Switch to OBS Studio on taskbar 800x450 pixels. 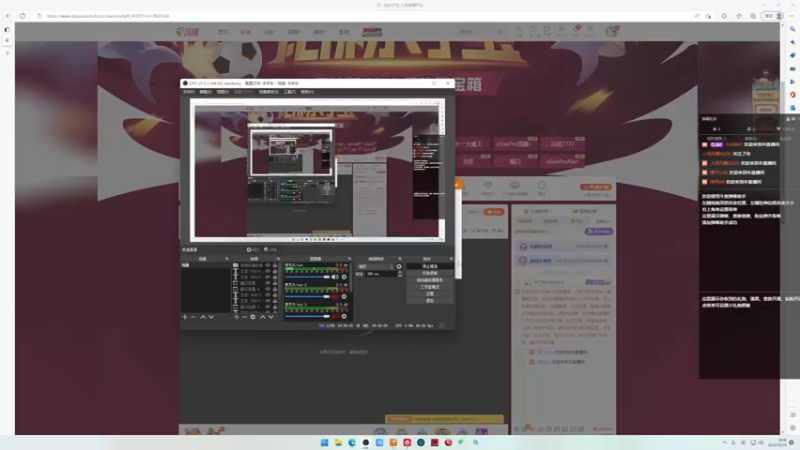[x=365, y=442]
